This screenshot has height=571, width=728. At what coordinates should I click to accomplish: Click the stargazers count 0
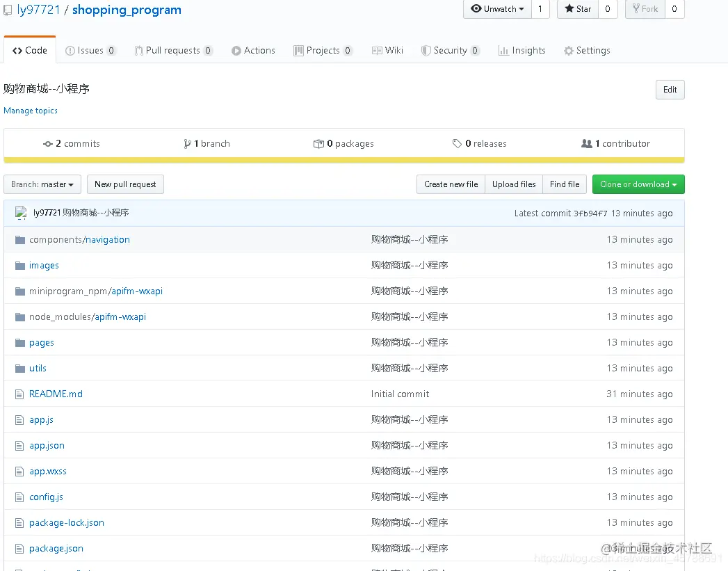[x=608, y=9]
